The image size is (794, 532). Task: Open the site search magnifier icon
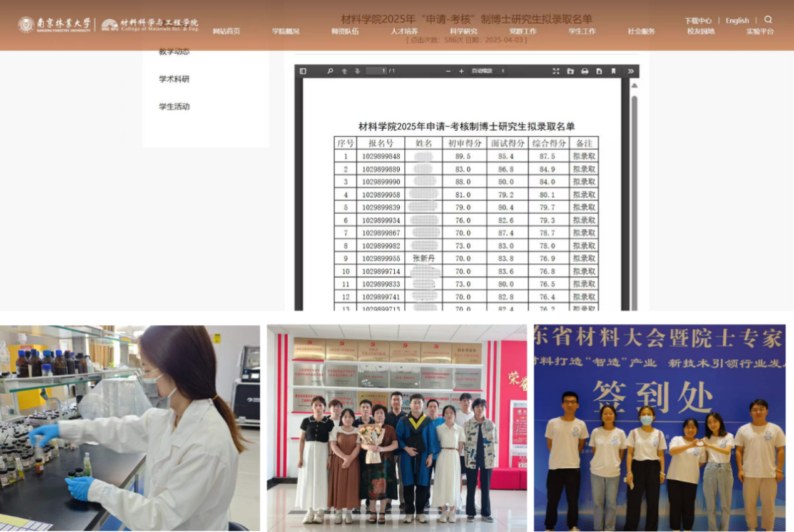click(x=768, y=20)
